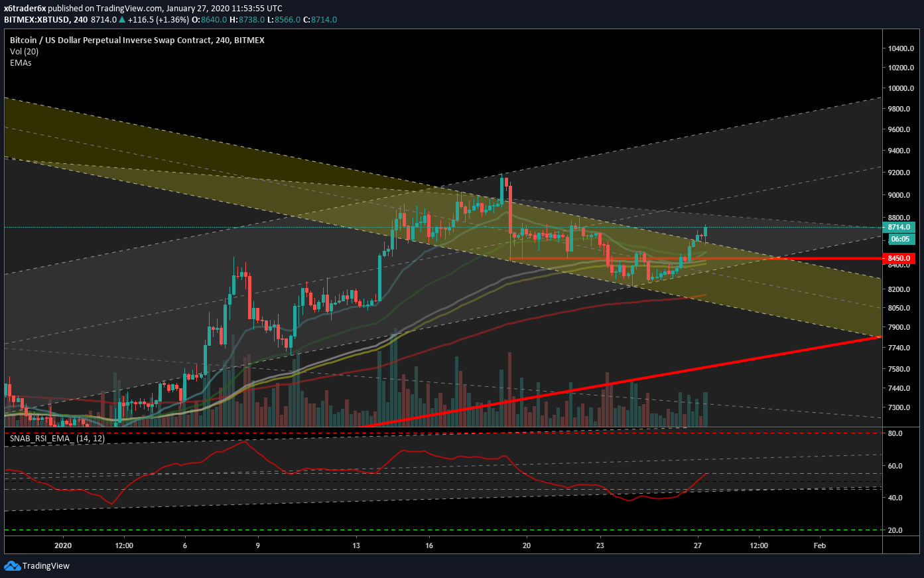Click the 10400.0 price axis label
Viewport: 924px width, 578px height.
(902, 48)
